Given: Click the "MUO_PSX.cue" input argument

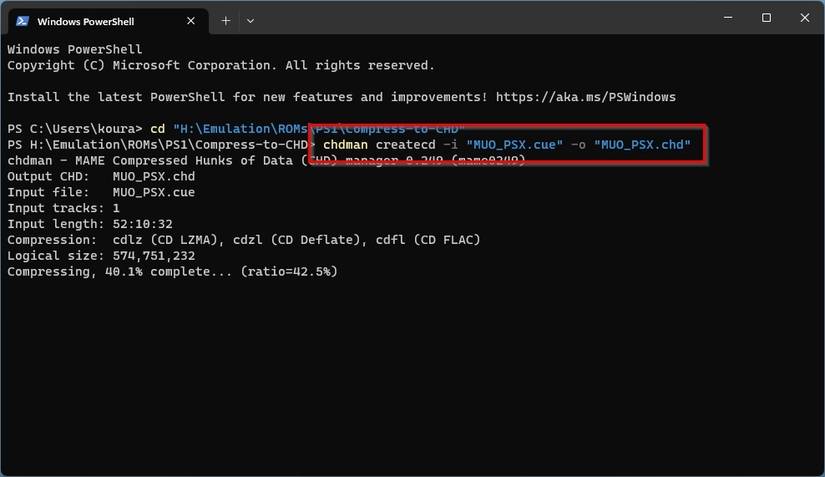Looking at the screenshot, I should (514, 145).
